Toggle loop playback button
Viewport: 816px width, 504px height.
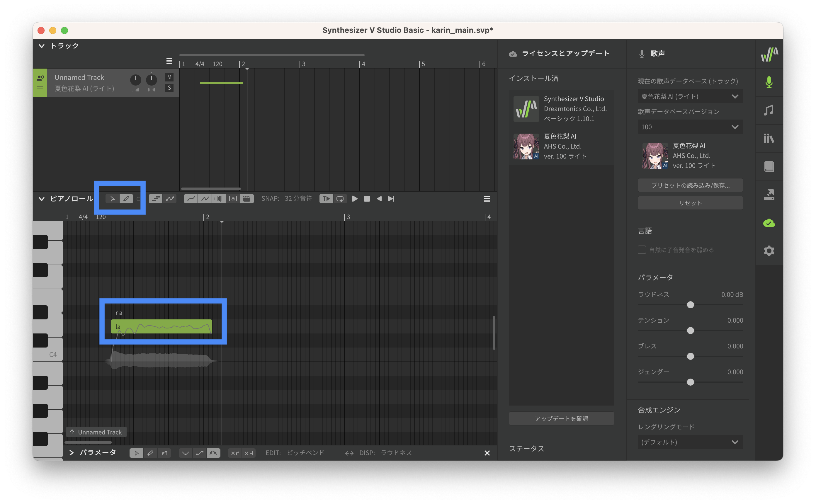pos(340,199)
